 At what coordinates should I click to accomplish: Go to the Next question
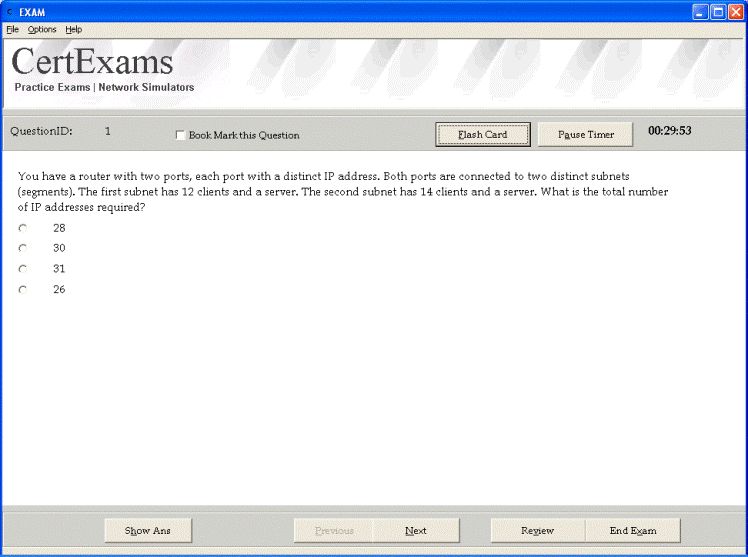416,531
